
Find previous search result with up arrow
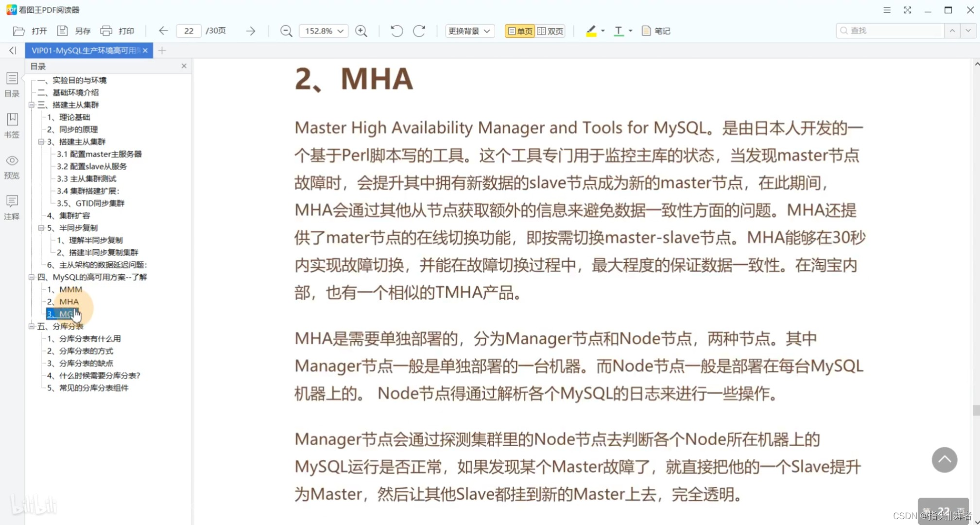coord(952,31)
